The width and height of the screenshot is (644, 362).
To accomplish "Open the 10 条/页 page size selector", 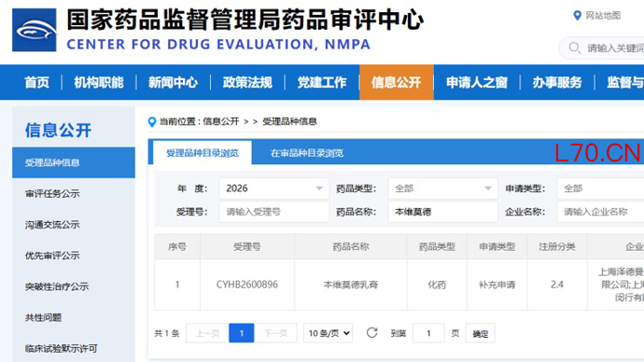I will coord(329,333).
